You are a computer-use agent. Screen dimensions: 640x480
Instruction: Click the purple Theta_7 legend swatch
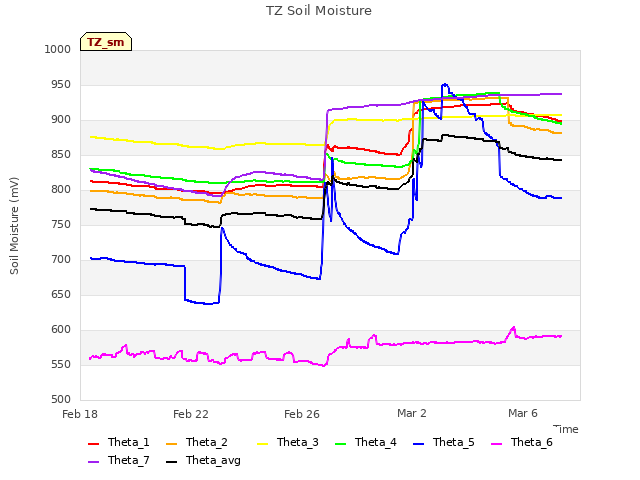(x=93, y=462)
